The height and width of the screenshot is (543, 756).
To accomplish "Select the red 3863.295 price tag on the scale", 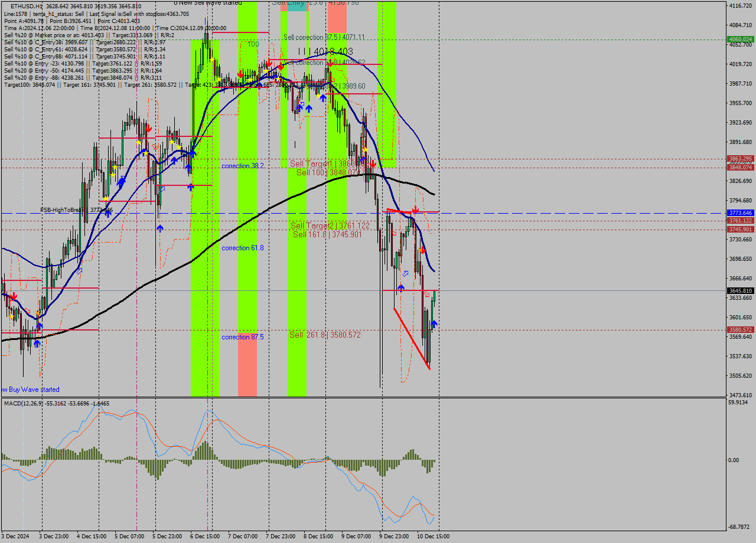I will coord(740,158).
